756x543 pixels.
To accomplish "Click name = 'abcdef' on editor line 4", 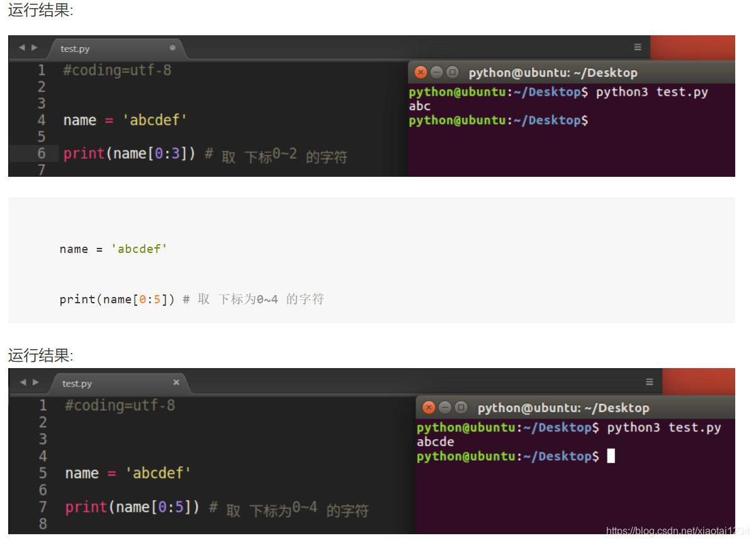I will (125, 120).
